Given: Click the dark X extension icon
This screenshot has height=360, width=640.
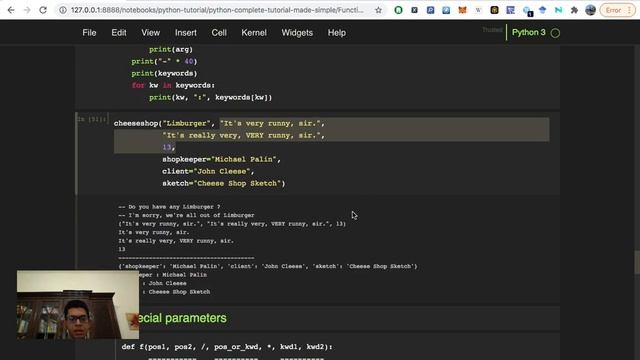Looking at the screenshot, I should [x=414, y=10].
